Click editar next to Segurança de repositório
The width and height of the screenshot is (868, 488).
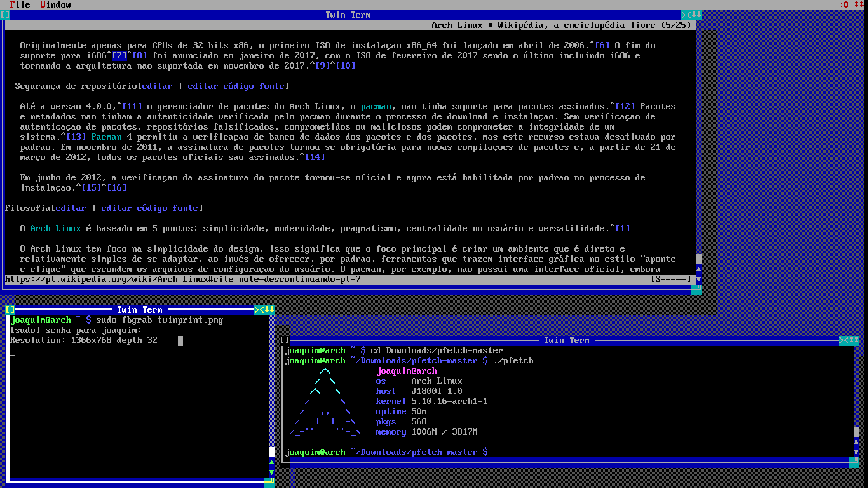pyautogui.click(x=158, y=86)
